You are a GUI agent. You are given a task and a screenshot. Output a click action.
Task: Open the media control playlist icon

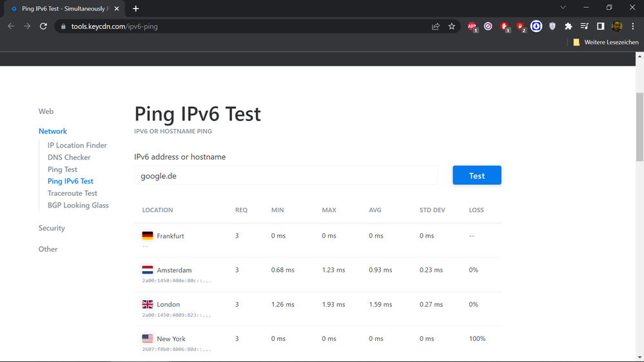tap(584, 26)
